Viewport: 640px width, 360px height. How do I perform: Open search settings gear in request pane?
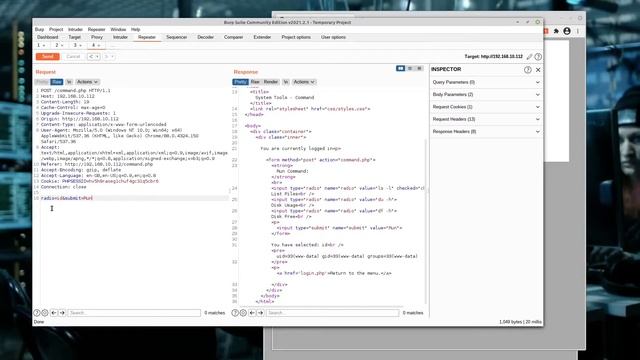click(44, 313)
